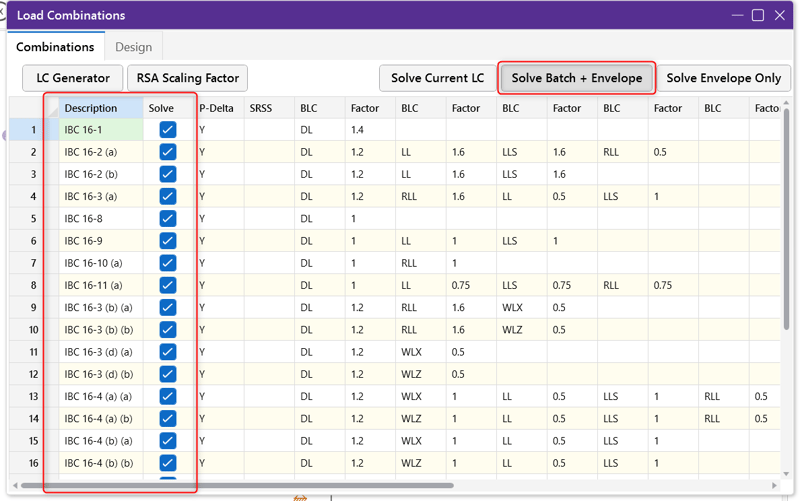This screenshot has width=800, height=501.
Task: Click the IBC 16-2 (a) description cell
Action: (100, 152)
